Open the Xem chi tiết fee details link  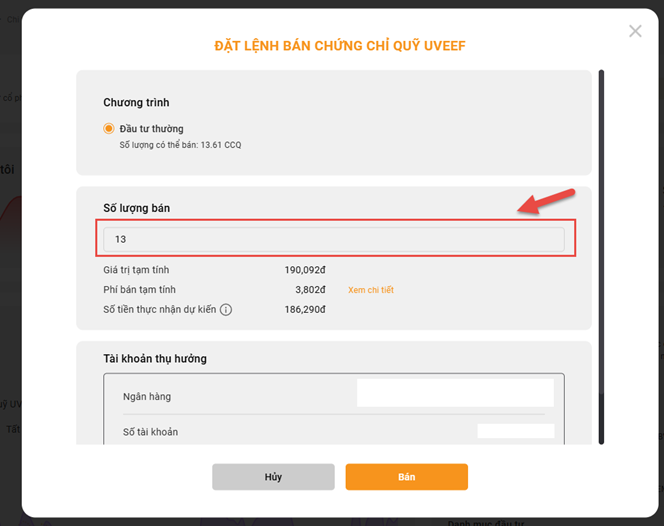371,290
